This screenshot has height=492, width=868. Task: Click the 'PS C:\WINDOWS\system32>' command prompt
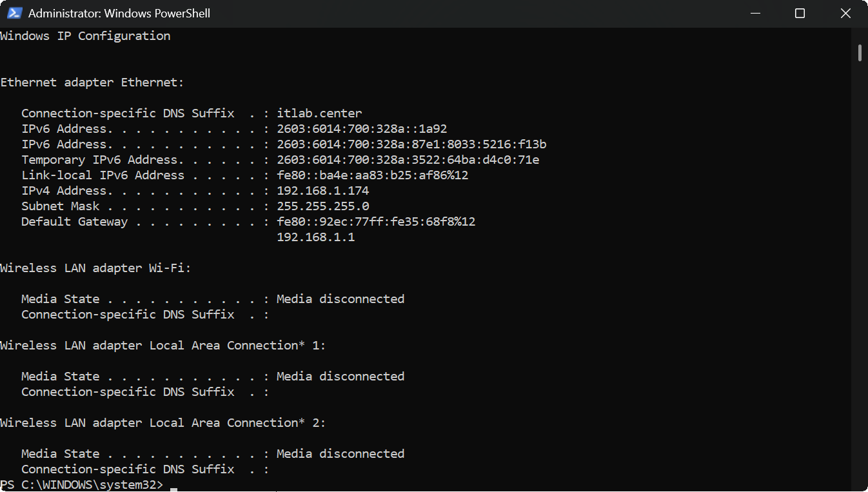pyautogui.click(x=82, y=485)
